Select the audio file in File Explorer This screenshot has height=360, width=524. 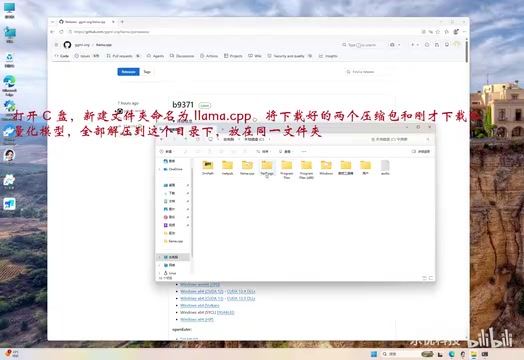[x=385, y=168]
